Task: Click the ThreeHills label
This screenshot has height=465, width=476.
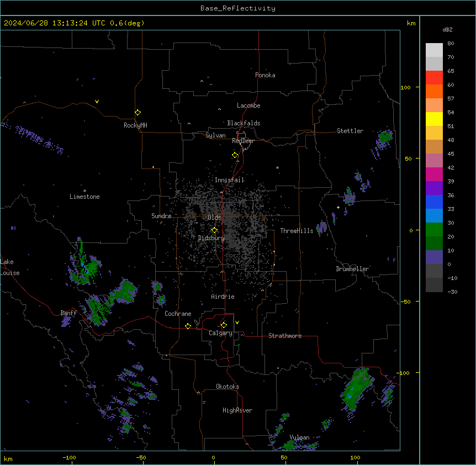Action: tap(297, 231)
